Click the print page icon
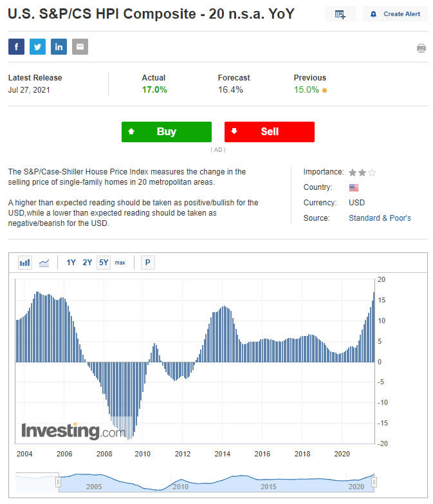Screen dimensions: 433x504 coord(421,48)
